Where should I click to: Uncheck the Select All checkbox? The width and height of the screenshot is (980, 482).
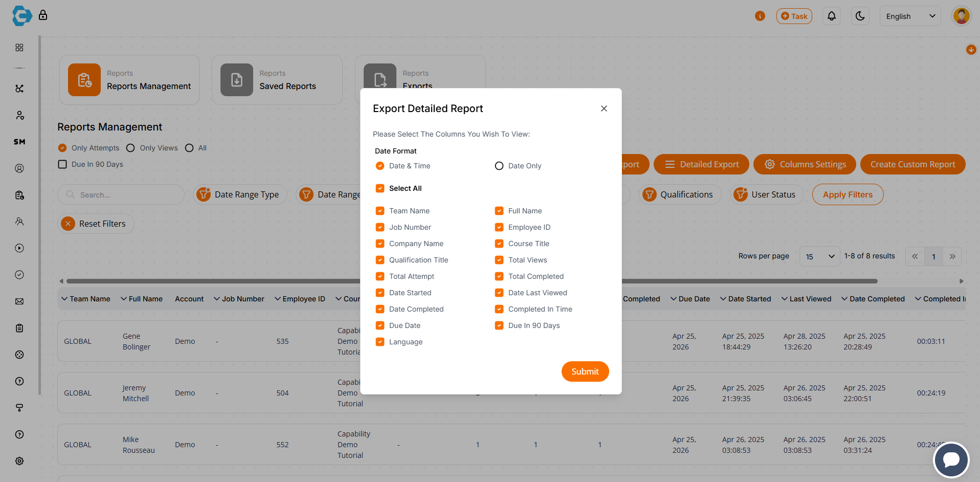(x=380, y=188)
